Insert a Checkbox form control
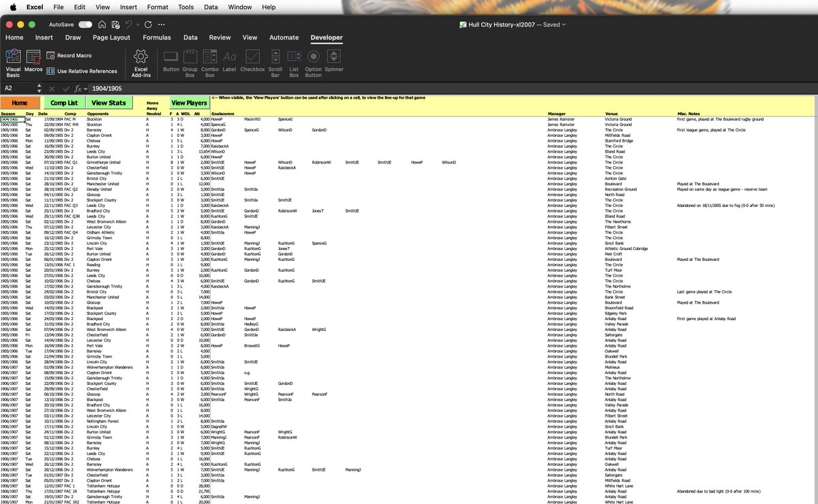Screen dimensions: 818x504 [x=252, y=61]
